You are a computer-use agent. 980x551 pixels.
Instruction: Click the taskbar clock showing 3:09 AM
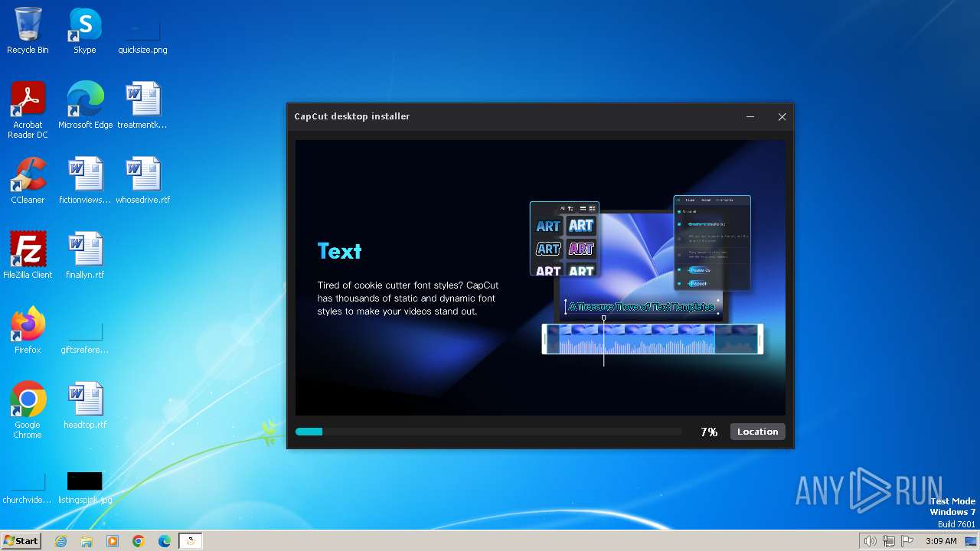coord(941,541)
